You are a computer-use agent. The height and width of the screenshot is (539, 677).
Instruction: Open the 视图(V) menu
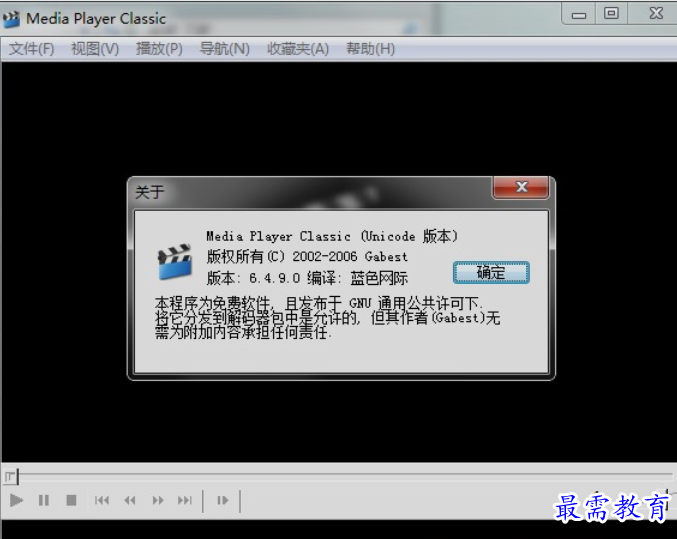[x=95, y=49]
